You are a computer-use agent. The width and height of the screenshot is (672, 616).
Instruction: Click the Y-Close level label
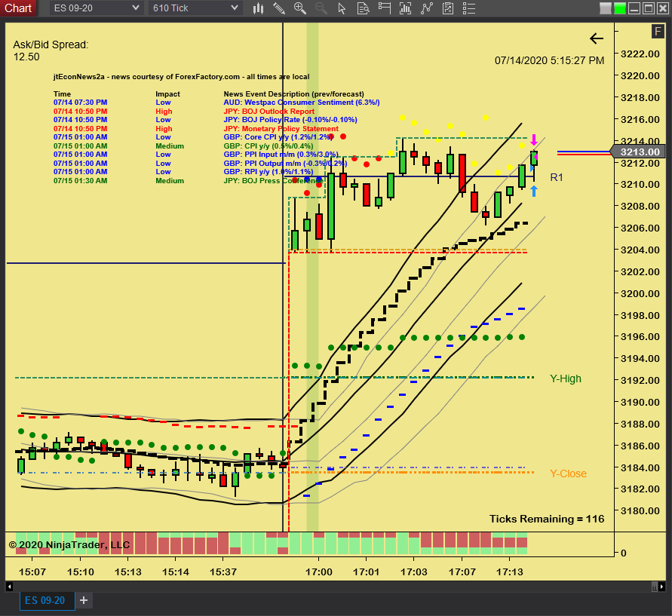[568, 473]
